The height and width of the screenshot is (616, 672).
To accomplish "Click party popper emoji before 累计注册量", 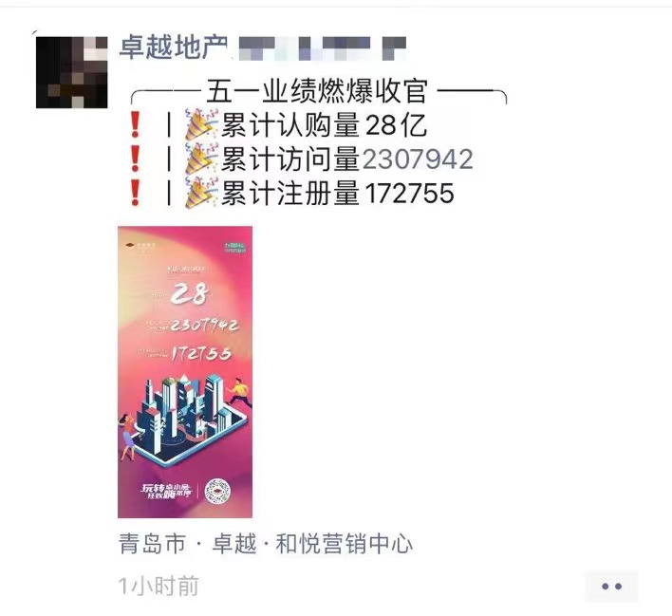I will tap(201, 193).
